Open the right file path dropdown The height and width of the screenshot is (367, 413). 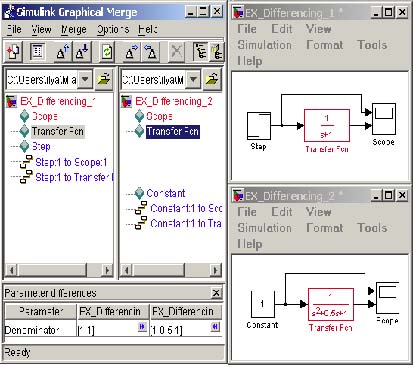coord(193,79)
